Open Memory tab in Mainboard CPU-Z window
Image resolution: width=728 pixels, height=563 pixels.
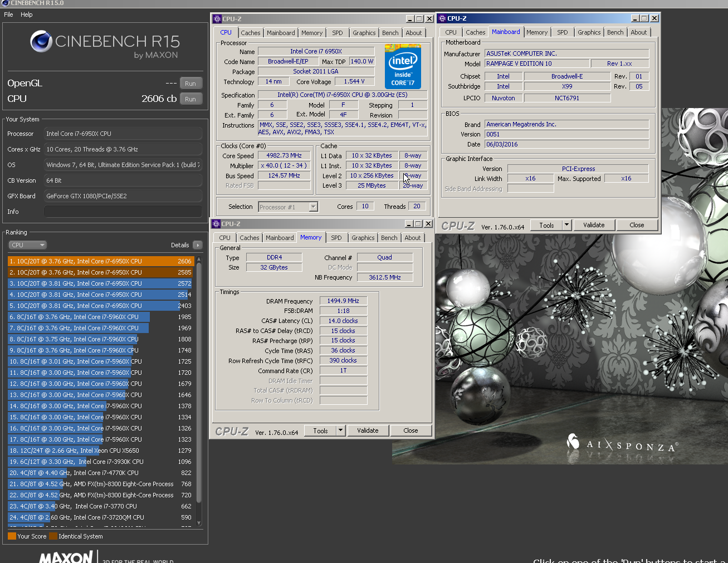[x=537, y=32]
